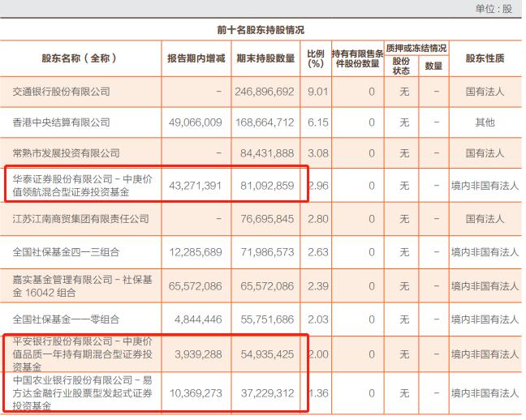This screenshot has width=526, height=420.
Task: Click shareholder 香港中央结算有限公司
Action: click(62, 122)
